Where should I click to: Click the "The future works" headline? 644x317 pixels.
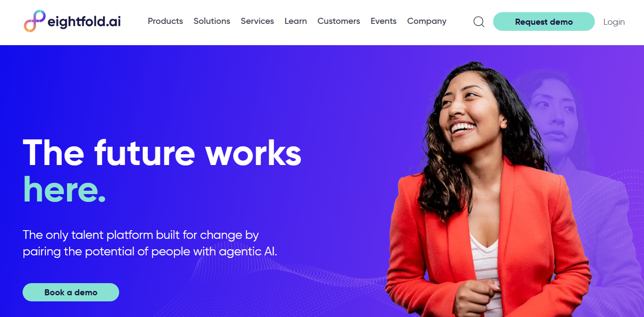pyautogui.click(x=162, y=152)
